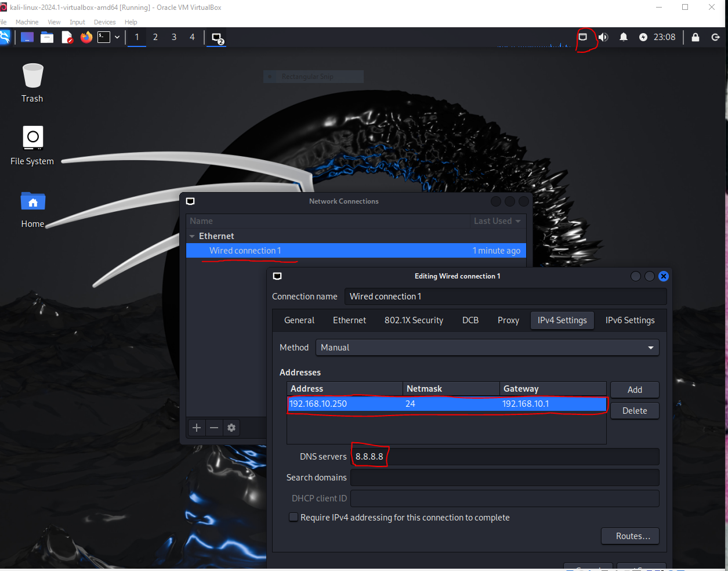Image resolution: width=728 pixels, height=571 pixels.
Task: Select the Wired connection 1 row
Action: click(x=356, y=251)
